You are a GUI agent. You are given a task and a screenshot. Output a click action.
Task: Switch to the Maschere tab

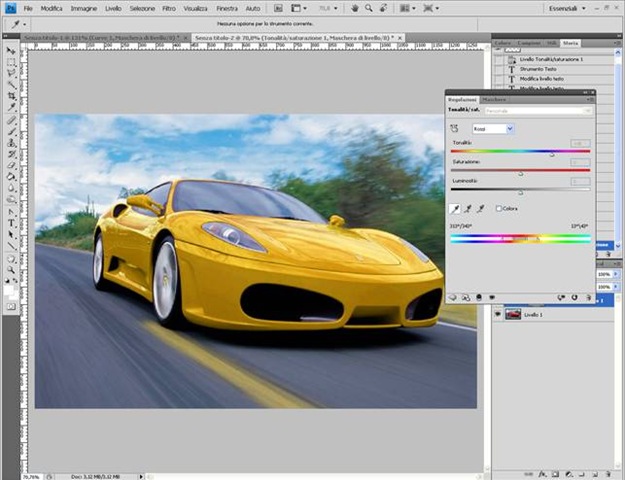pos(494,99)
